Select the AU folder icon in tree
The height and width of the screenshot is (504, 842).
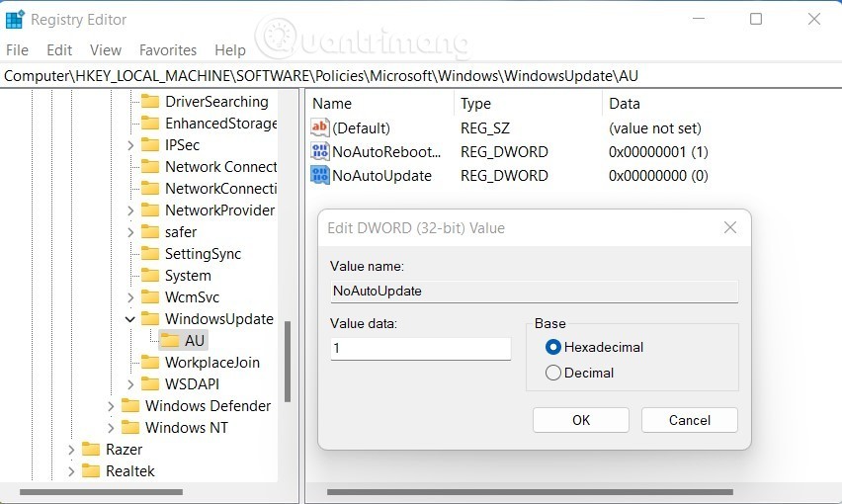tap(170, 341)
